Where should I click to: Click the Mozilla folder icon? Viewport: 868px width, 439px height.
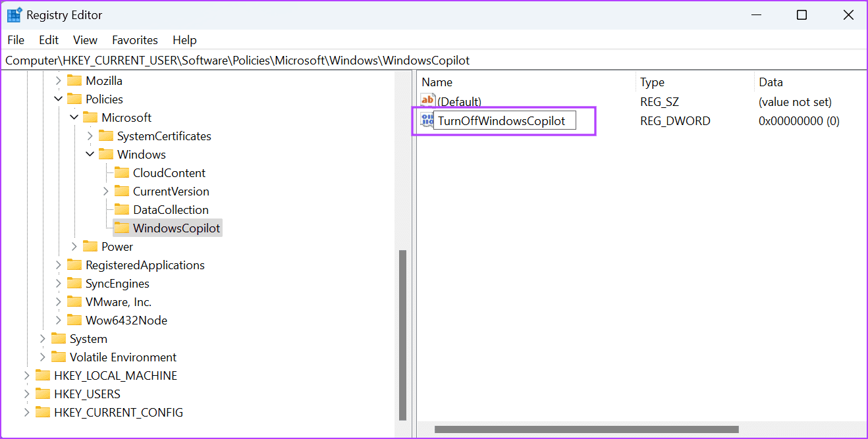click(x=74, y=81)
